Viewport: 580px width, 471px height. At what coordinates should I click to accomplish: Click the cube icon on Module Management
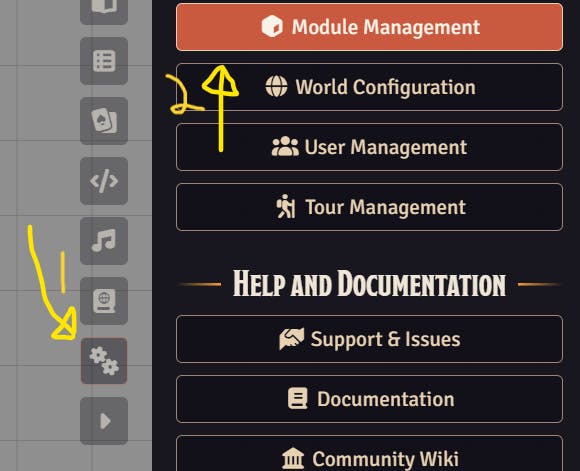[272, 26]
